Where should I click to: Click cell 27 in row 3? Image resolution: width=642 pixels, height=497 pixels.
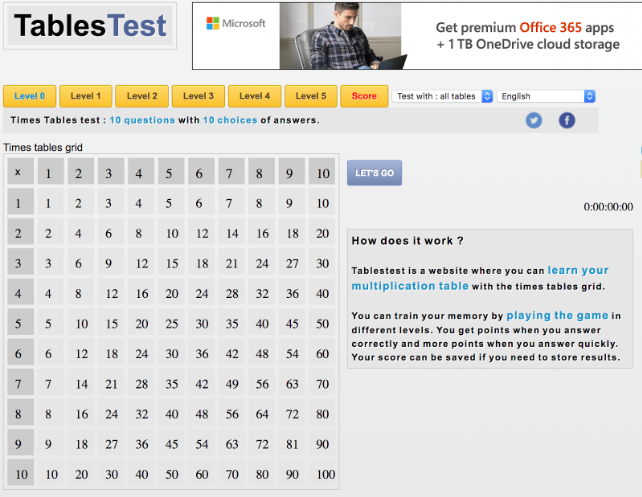click(x=292, y=262)
